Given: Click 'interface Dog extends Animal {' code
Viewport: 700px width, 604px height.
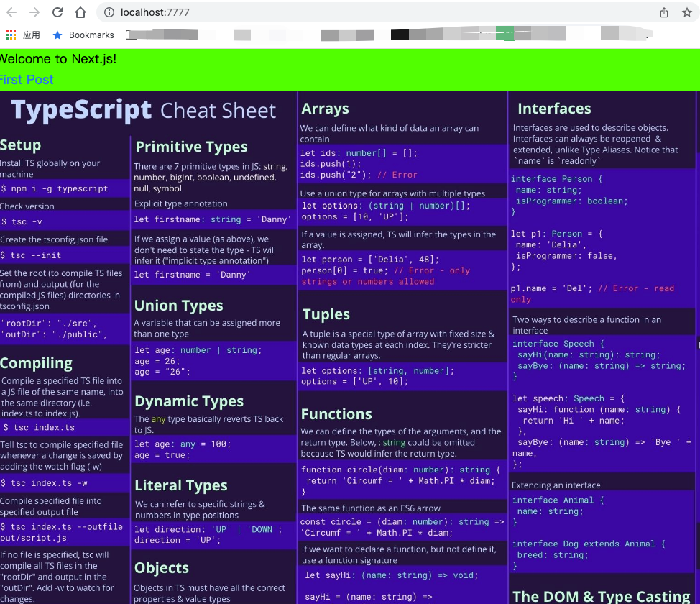Looking at the screenshot, I should coord(589,544).
